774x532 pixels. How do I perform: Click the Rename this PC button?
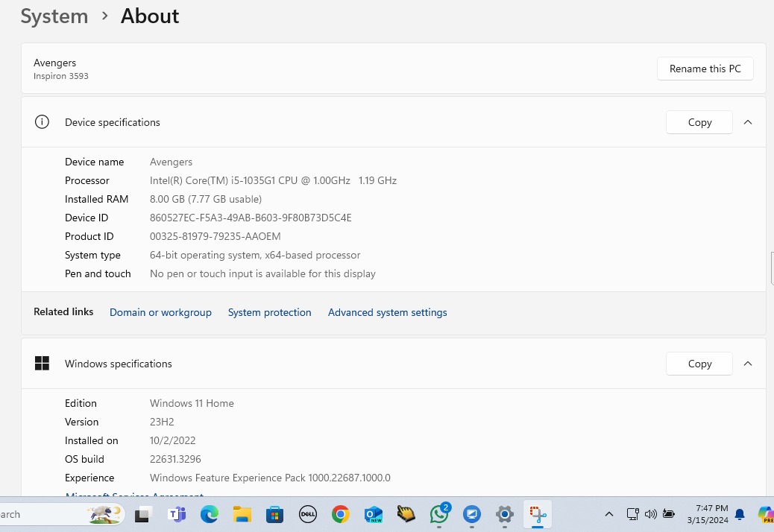(x=705, y=69)
